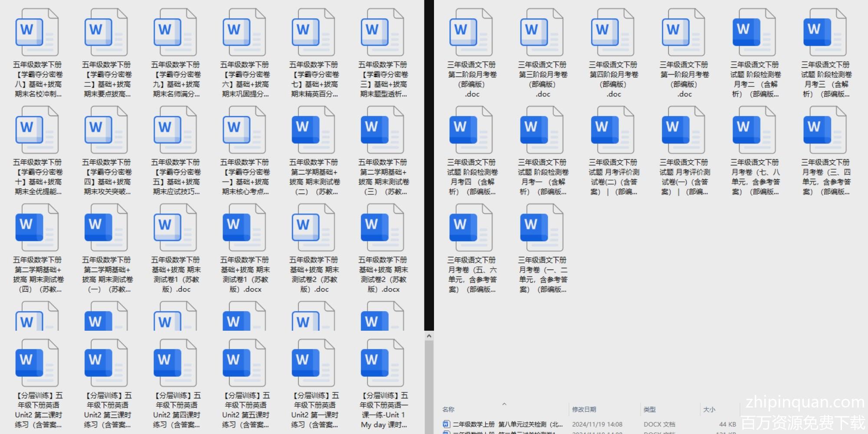This screenshot has width=868, height=434.
Task: Click the sort arrow above 名称 column
Action: point(504,404)
